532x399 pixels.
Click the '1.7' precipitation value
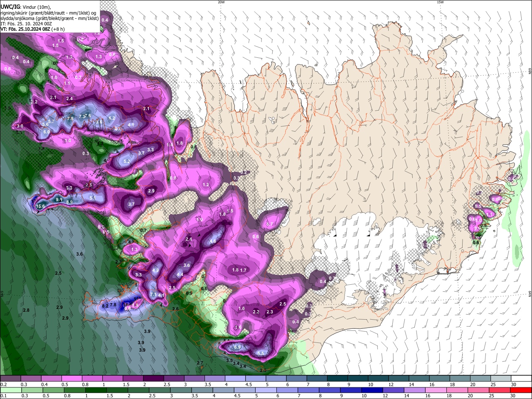coord(244,270)
